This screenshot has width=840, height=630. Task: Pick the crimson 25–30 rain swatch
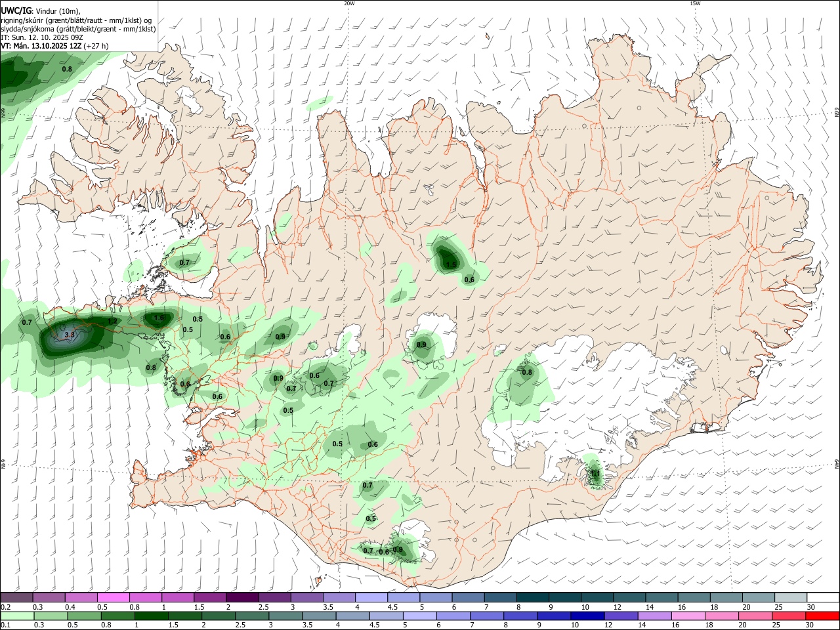click(787, 616)
